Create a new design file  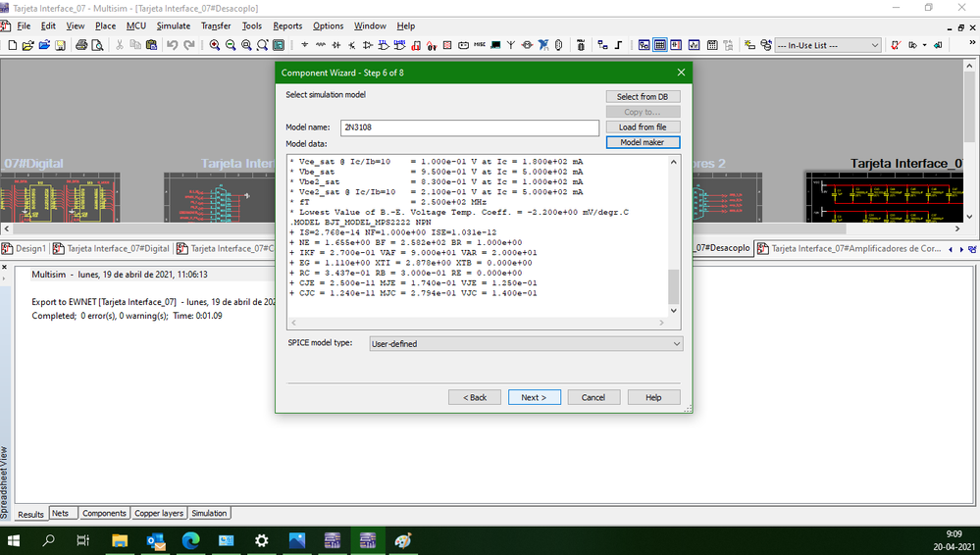coord(12,45)
